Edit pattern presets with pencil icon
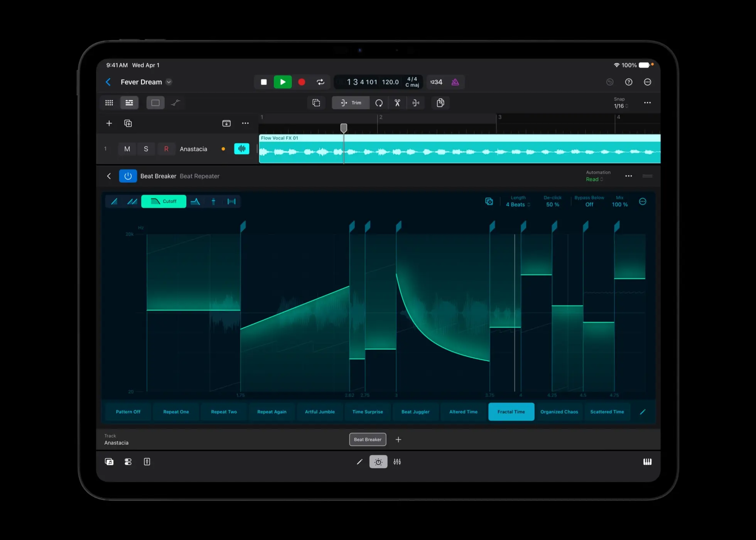This screenshot has width=756, height=540. [x=643, y=412]
